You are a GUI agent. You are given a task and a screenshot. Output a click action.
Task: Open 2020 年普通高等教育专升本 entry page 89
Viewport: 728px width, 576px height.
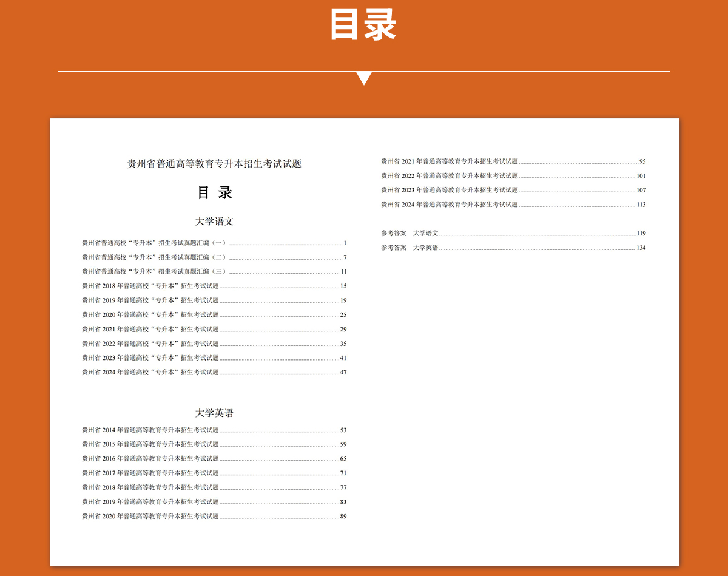click(150, 517)
